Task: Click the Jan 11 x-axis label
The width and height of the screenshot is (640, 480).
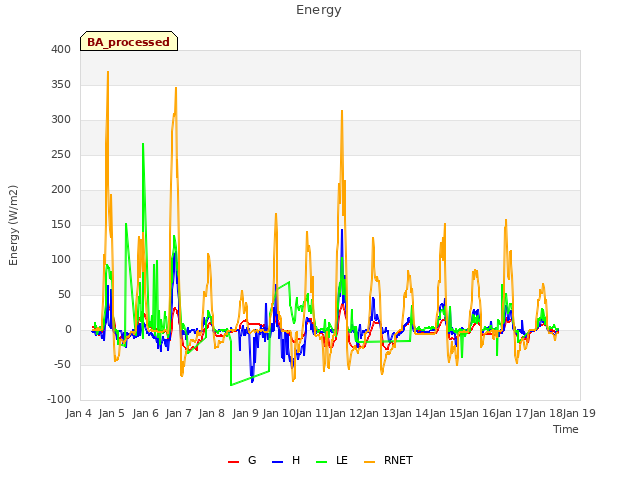Action: point(312,413)
